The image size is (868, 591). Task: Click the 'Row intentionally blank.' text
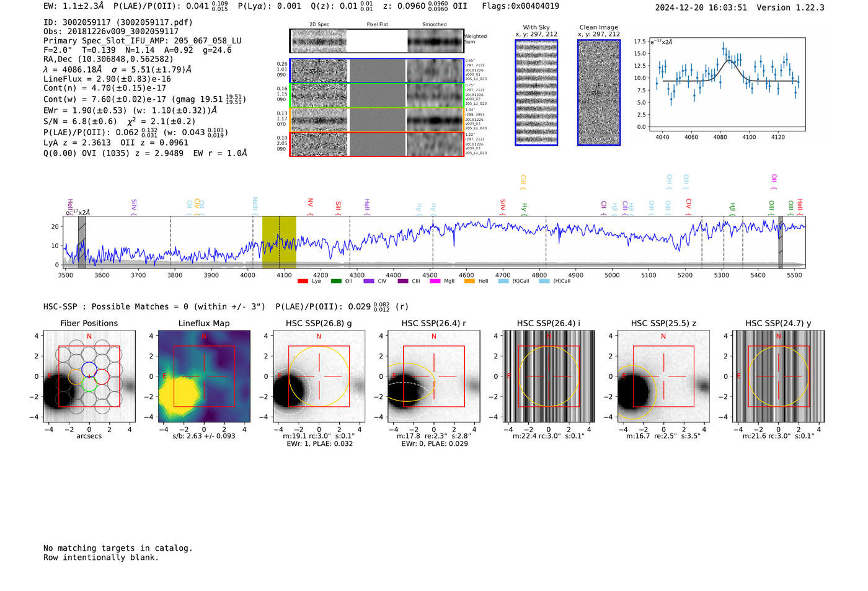(101, 558)
